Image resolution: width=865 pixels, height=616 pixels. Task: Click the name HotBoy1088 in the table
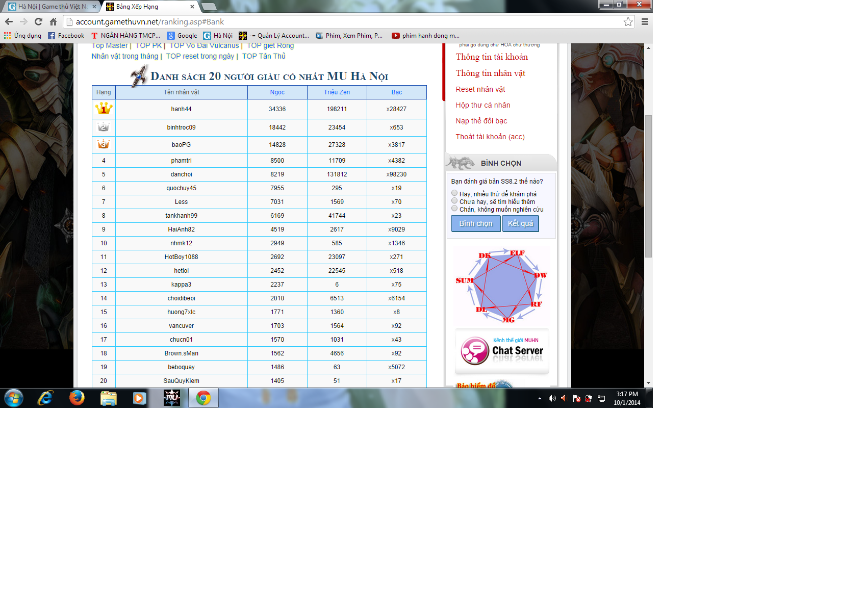pos(182,257)
